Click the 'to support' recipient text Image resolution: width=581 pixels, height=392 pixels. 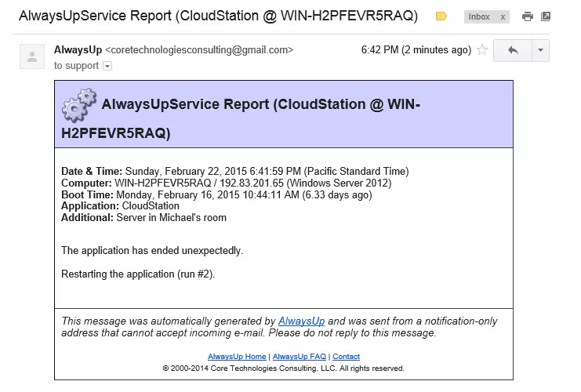(x=76, y=66)
